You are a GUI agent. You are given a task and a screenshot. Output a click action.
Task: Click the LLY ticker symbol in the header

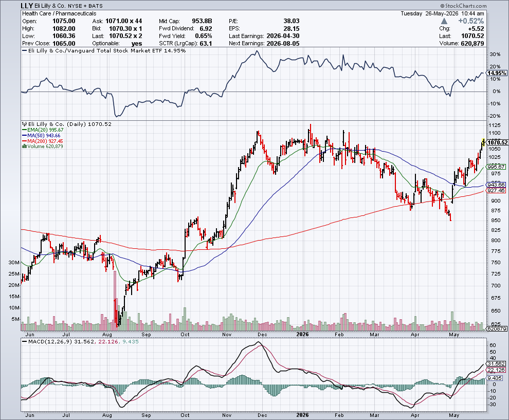(x=27, y=6)
